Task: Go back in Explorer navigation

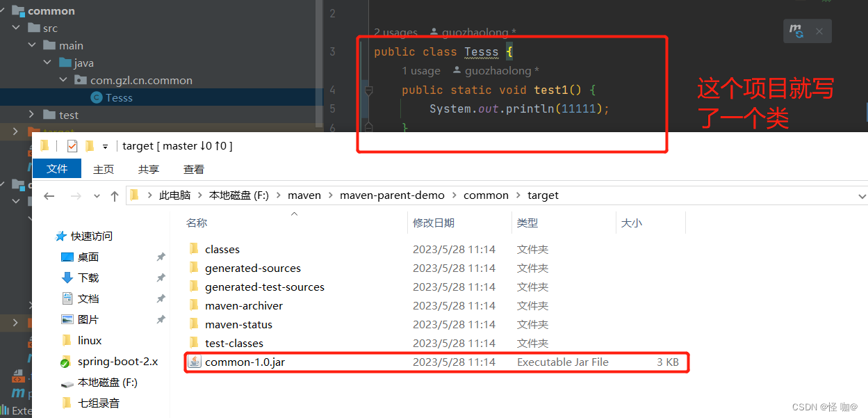Action: [x=49, y=196]
